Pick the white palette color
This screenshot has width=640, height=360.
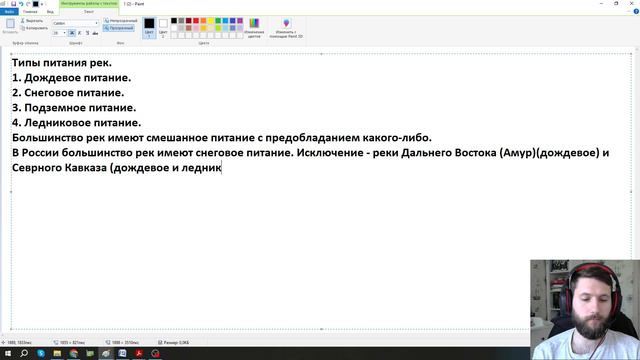(x=174, y=28)
